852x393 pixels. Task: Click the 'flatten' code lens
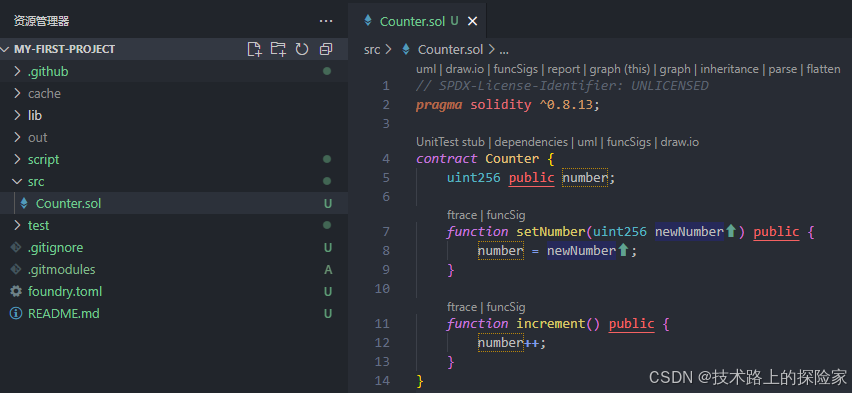tap(823, 69)
